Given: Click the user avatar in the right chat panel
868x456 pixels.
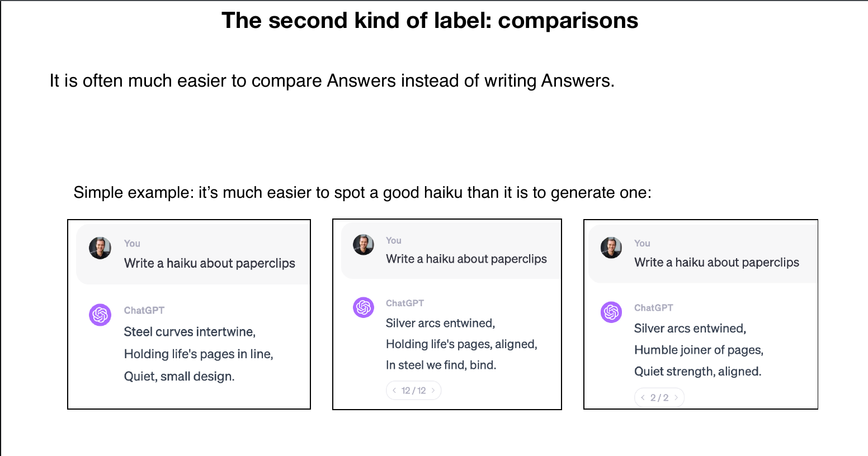Looking at the screenshot, I should (x=611, y=248).
